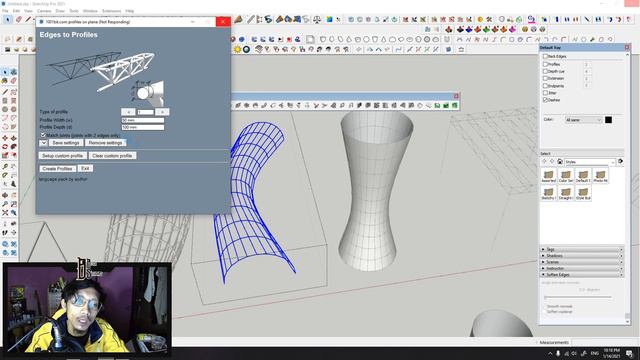Click the Remove settings button

(105, 143)
